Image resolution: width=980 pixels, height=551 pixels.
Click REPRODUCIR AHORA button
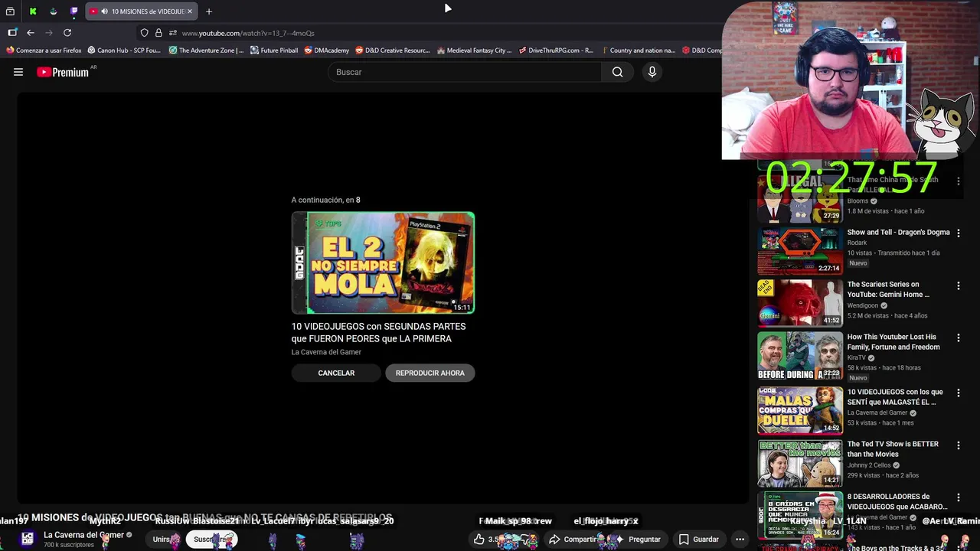click(430, 373)
